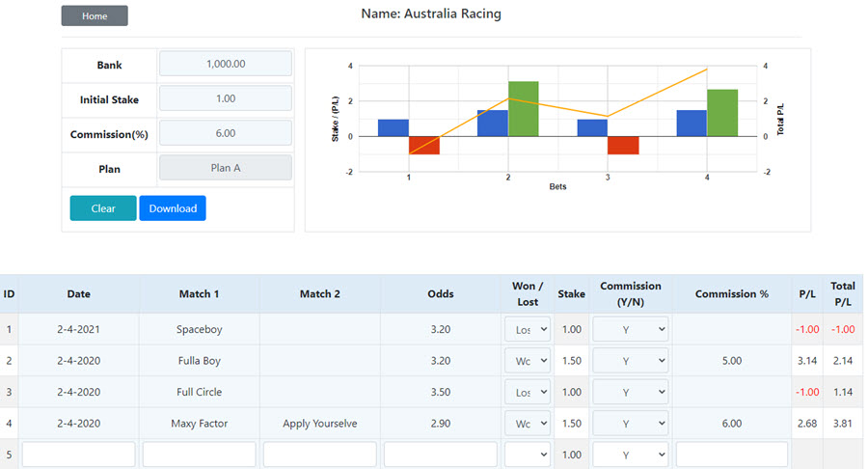This screenshot has height=469, width=868.
Task: Expand Commission Y/N dropdown for Full Circle row
Action: tap(630, 392)
